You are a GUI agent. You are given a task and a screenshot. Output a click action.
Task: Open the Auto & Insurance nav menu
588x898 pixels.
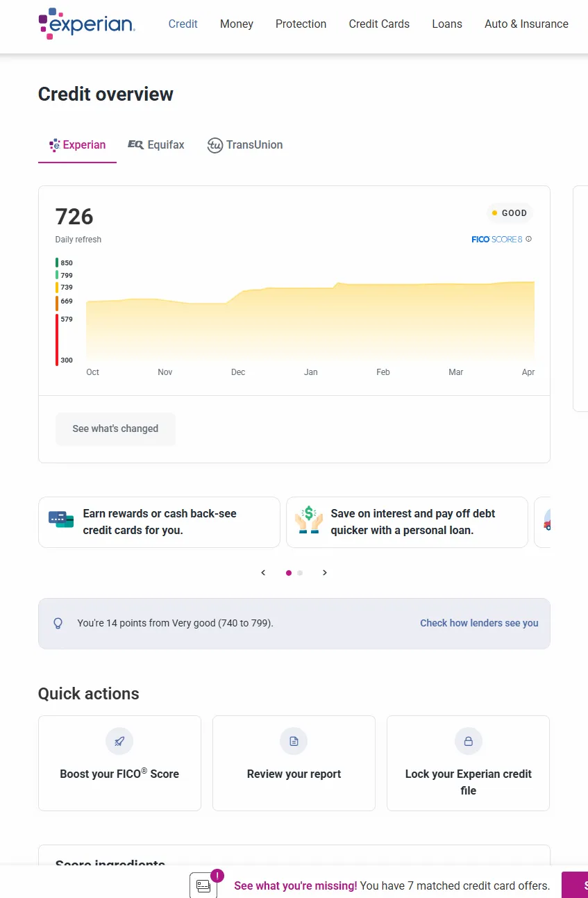(x=526, y=24)
